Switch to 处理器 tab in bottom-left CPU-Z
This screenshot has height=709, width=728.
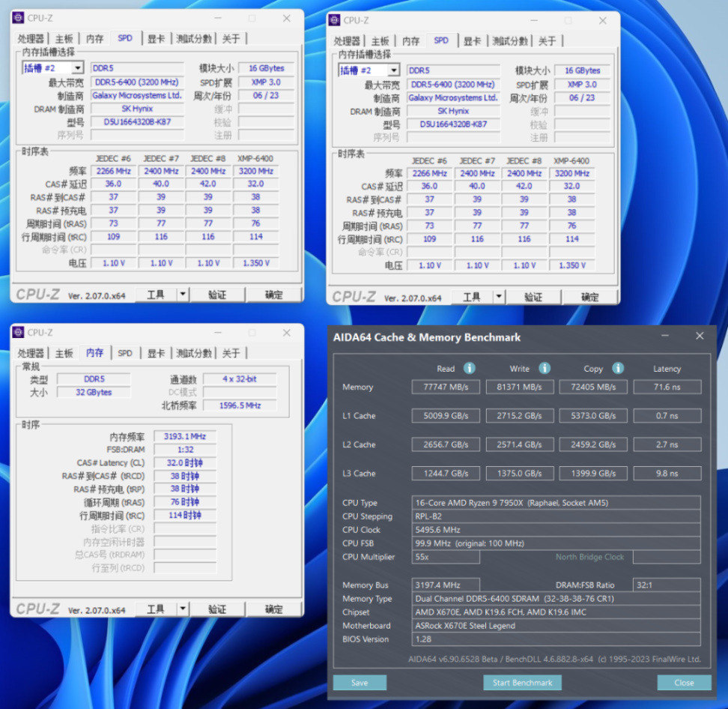[x=31, y=353]
